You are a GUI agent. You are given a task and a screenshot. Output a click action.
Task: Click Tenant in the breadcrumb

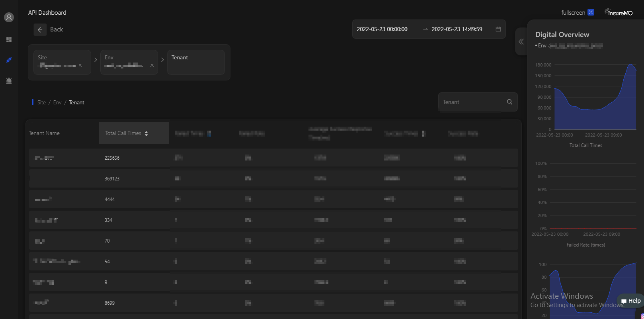tap(76, 102)
